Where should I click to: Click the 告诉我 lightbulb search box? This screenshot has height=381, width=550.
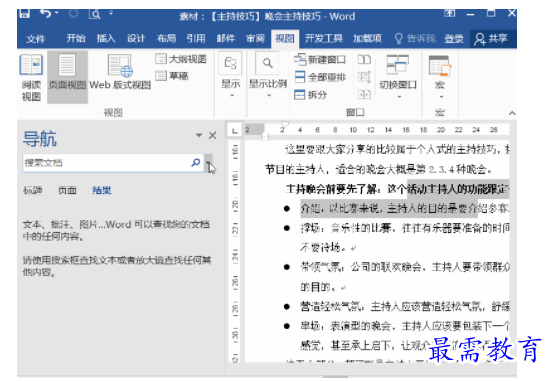pyautogui.click(x=415, y=38)
